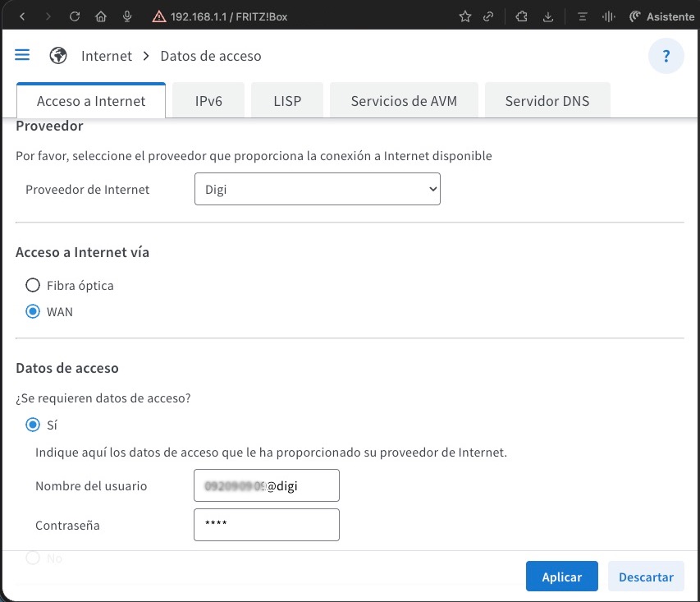
Task: Open the Proveedor de Internet dropdown
Action: [x=318, y=189]
